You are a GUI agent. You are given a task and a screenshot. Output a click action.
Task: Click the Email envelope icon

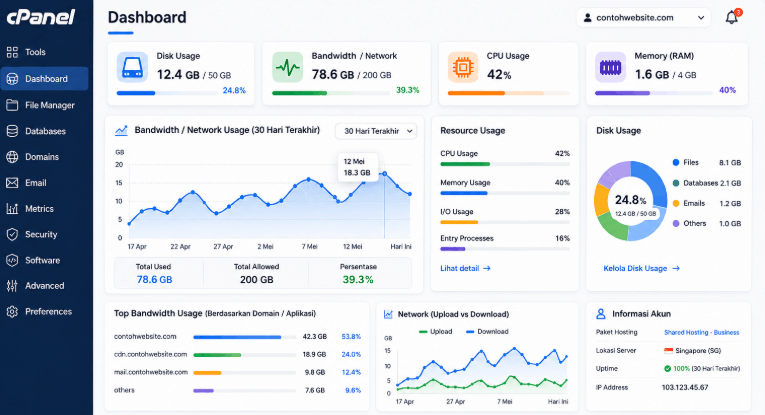click(12, 183)
